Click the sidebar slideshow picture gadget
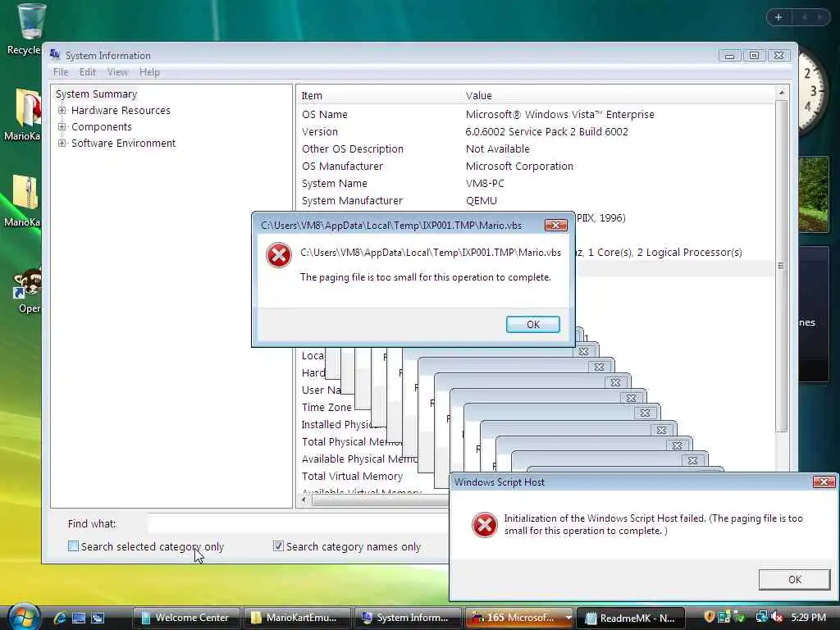840x630 pixels. [813, 194]
